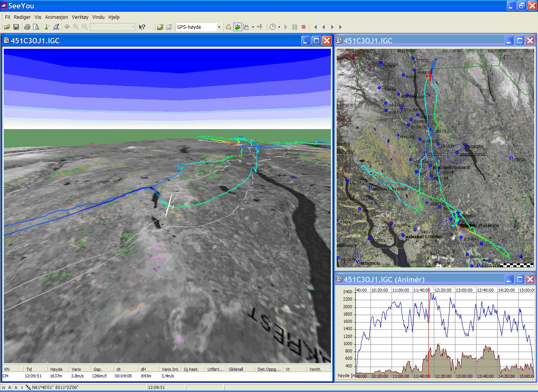Open the clock time options arrow
The height and width of the screenshot is (392, 538).
pos(279,27)
